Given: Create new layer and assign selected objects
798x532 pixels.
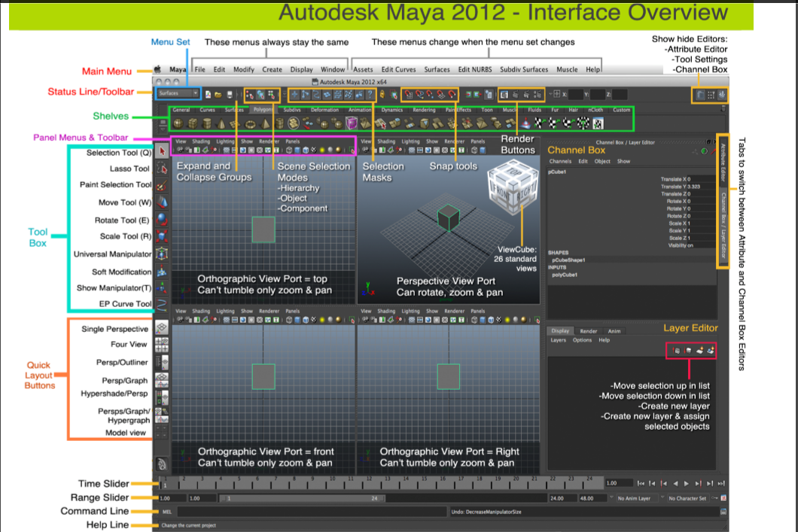Looking at the screenshot, I should [x=711, y=351].
